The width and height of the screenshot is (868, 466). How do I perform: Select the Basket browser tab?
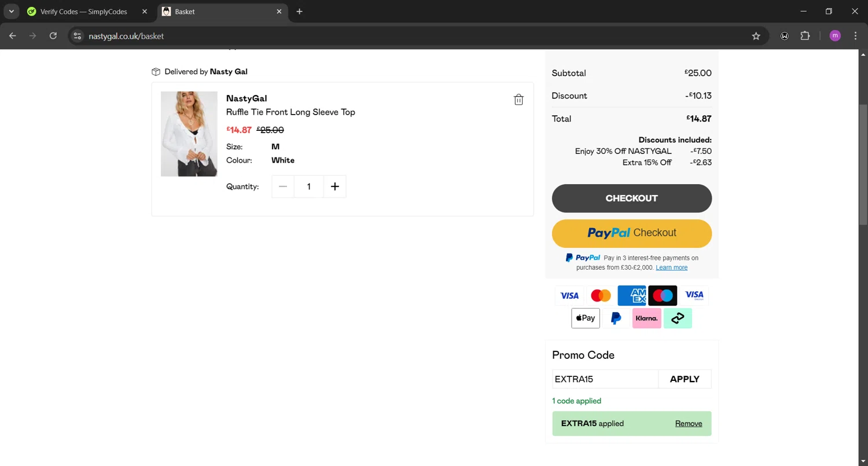223,12
